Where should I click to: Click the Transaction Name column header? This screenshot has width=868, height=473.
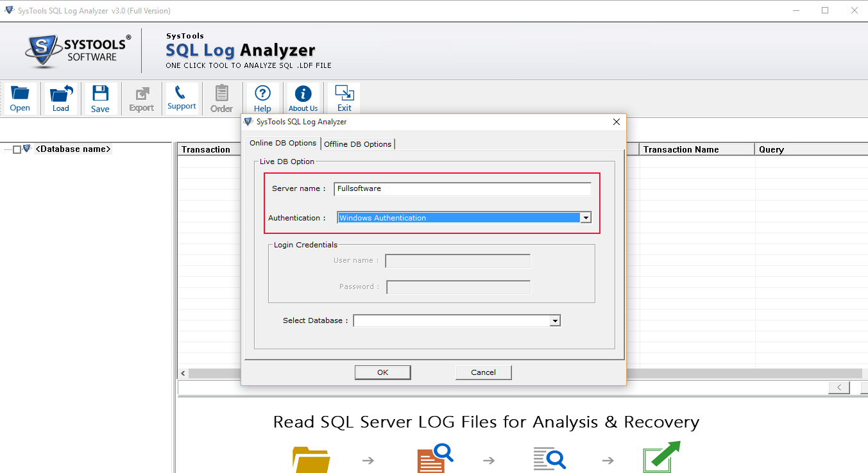click(697, 149)
